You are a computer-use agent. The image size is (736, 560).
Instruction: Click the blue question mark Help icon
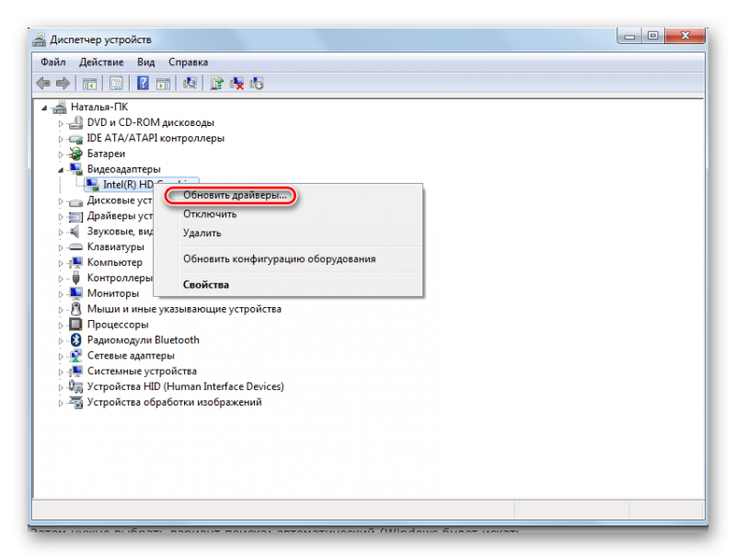click(143, 83)
